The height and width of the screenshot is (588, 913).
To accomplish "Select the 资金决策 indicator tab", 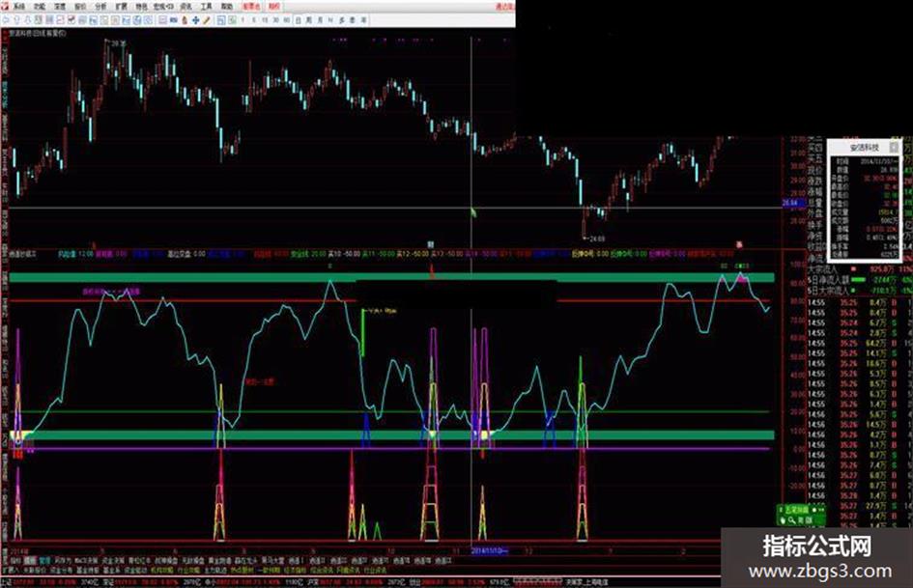I will (x=113, y=561).
